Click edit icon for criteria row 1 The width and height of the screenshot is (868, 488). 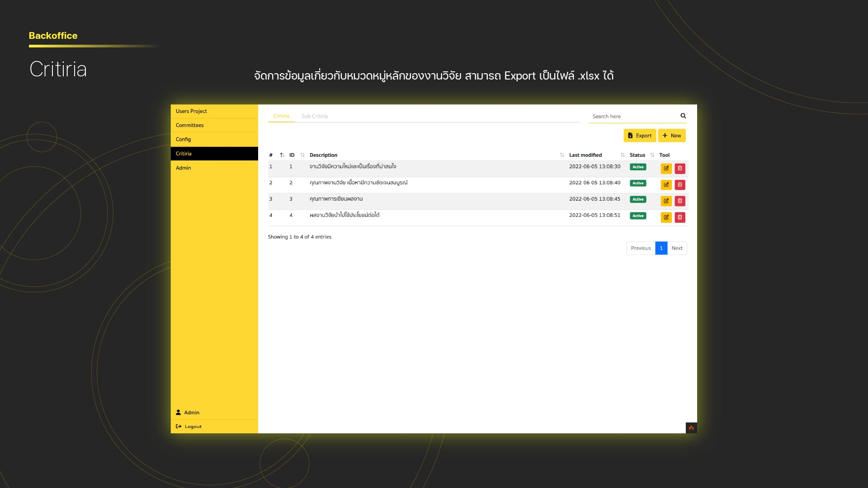(x=666, y=169)
